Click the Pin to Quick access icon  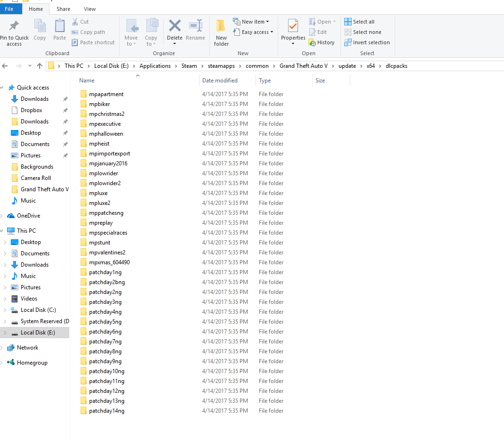[14, 25]
